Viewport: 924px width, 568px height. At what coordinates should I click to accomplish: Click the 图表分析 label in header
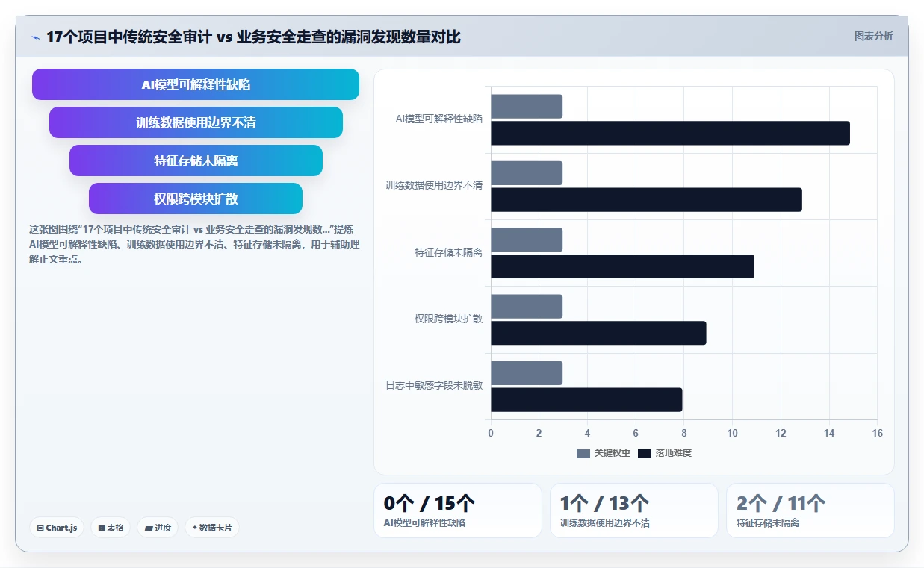873,36
